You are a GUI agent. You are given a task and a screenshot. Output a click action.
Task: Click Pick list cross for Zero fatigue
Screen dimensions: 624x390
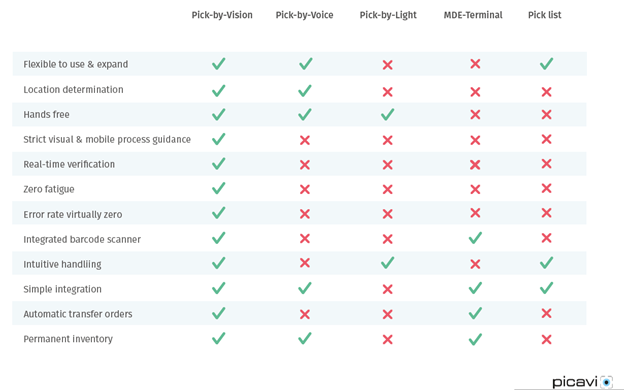pos(546,188)
